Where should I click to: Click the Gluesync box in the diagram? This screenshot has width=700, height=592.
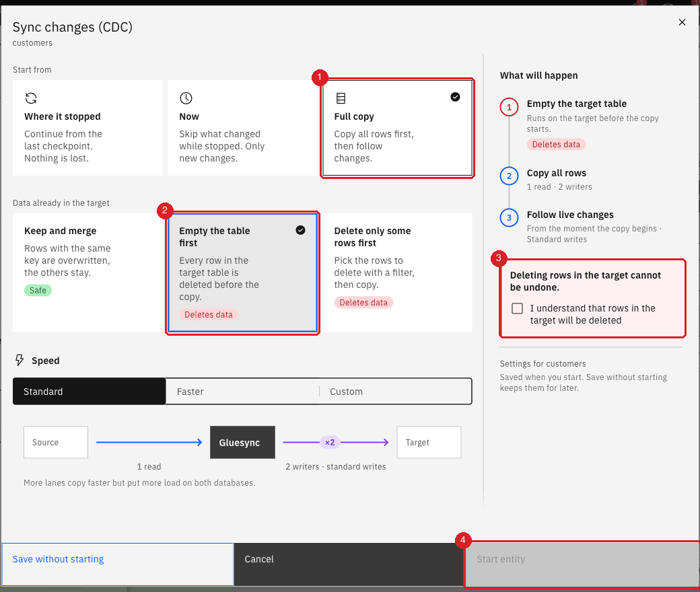242,442
